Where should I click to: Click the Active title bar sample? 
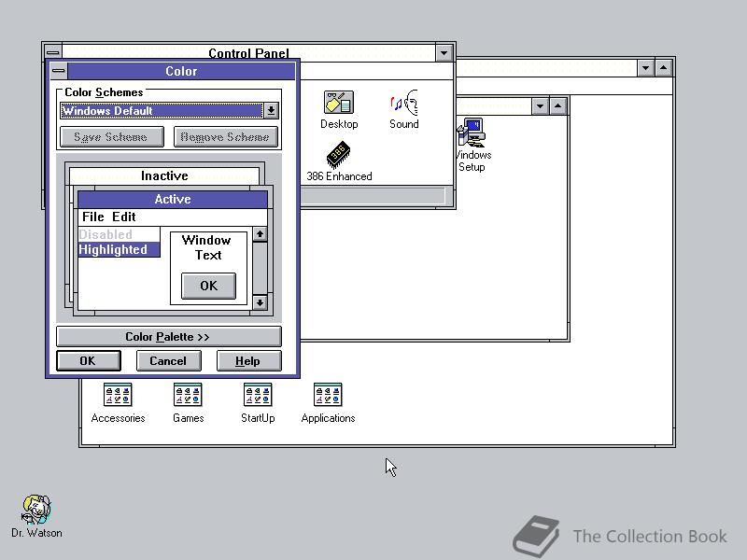(173, 199)
